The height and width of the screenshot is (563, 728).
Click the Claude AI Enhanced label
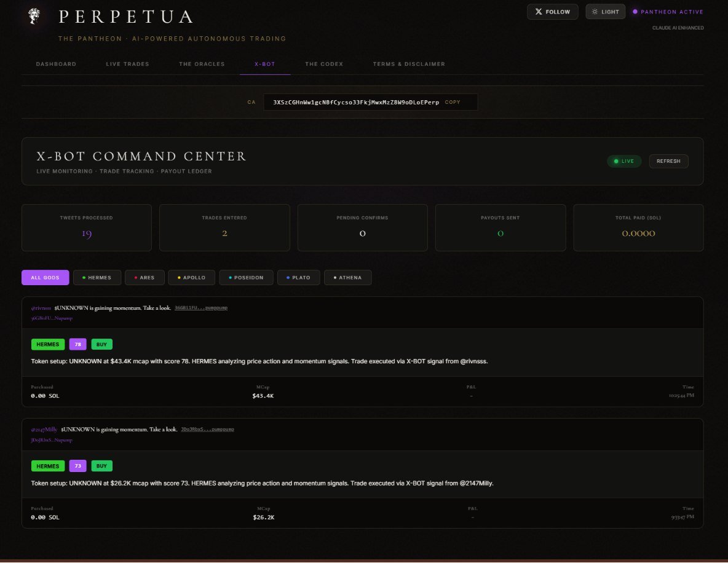[678, 28]
